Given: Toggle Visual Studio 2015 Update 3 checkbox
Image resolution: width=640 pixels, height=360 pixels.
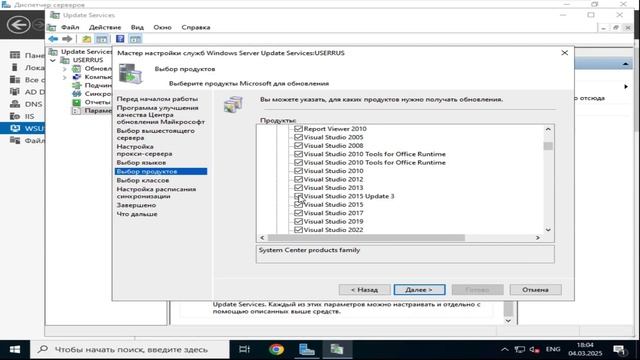Looking at the screenshot, I should [298, 196].
